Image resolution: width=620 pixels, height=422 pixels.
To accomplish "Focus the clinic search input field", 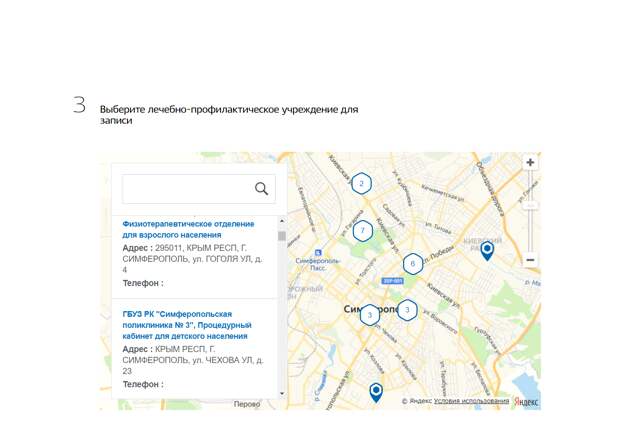I will pyautogui.click(x=198, y=189).
